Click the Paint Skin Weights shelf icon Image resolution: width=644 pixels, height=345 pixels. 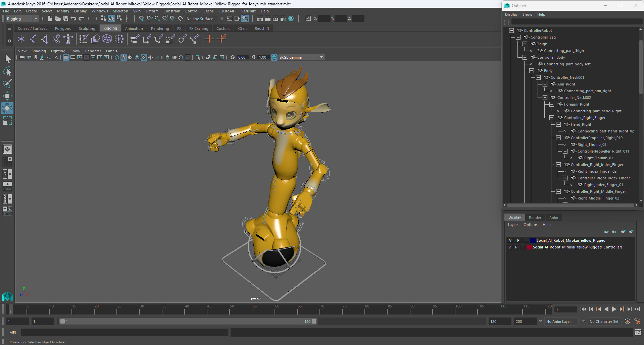click(84, 39)
